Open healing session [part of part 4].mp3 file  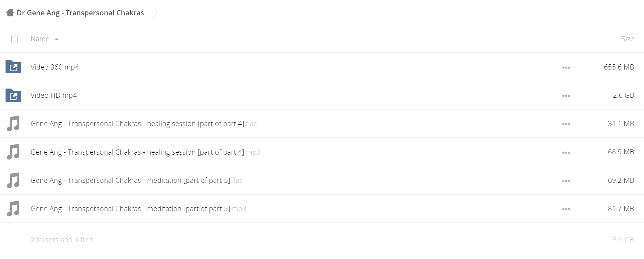[146, 152]
